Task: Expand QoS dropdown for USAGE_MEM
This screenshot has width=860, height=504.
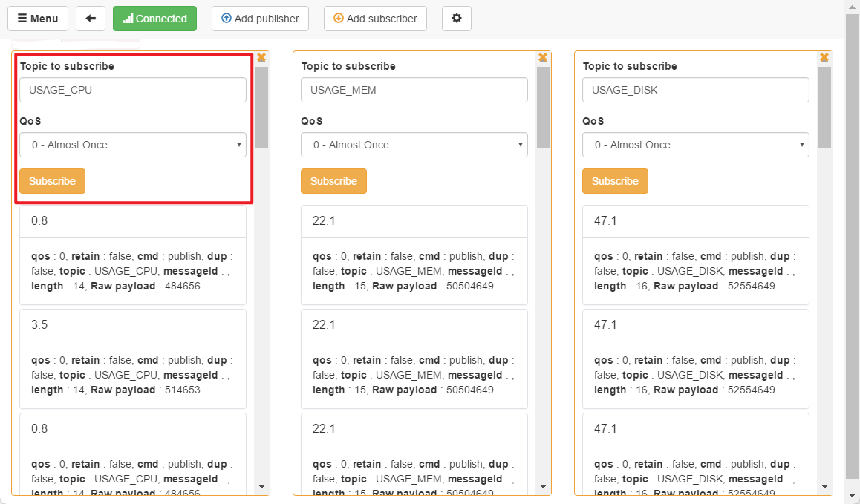Action: (x=414, y=145)
